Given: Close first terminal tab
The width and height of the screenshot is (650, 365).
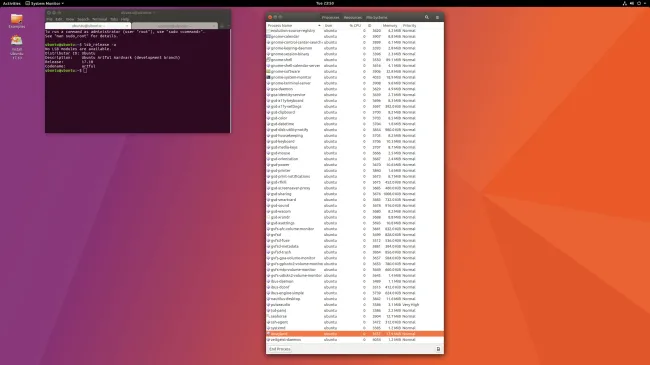Looking at the screenshot, I should (x=127, y=26).
